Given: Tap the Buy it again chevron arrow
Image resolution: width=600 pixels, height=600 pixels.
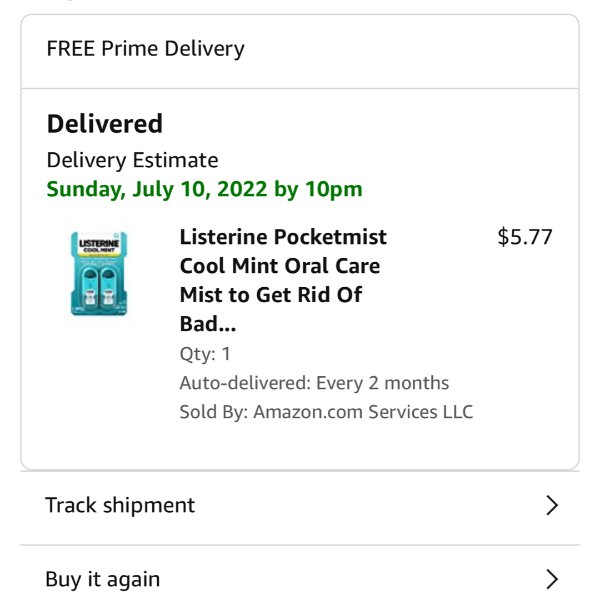Looking at the screenshot, I should point(552,579).
